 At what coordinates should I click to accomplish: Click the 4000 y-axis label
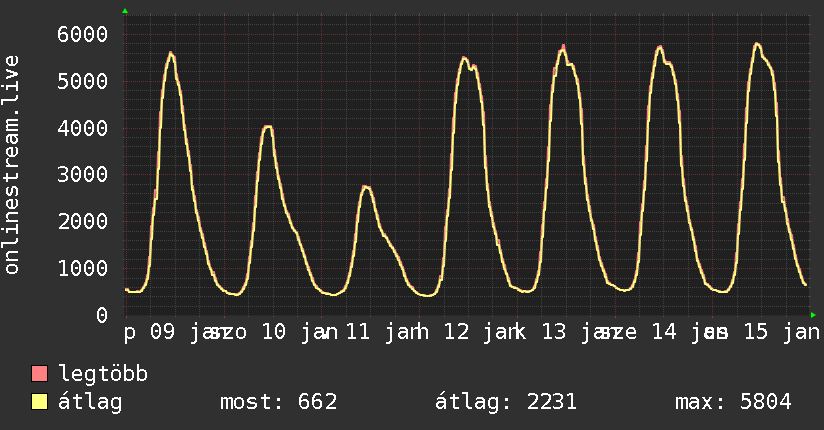click(x=83, y=128)
